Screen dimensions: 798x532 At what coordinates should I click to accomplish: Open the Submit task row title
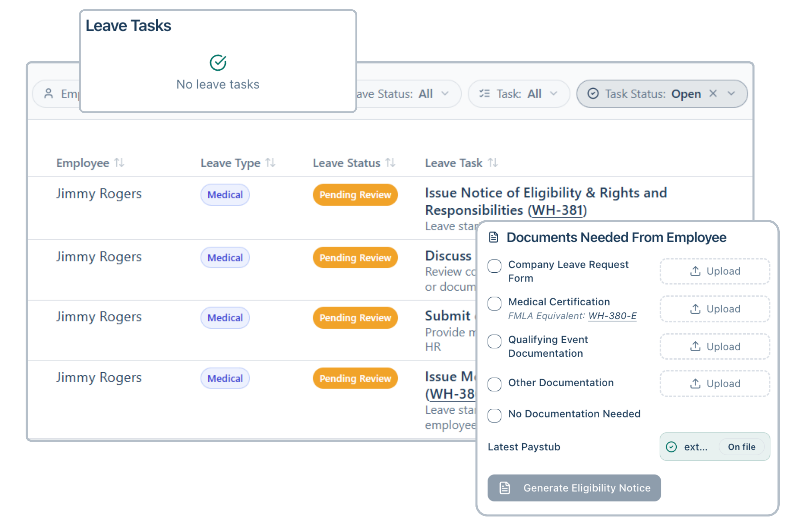(448, 316)
